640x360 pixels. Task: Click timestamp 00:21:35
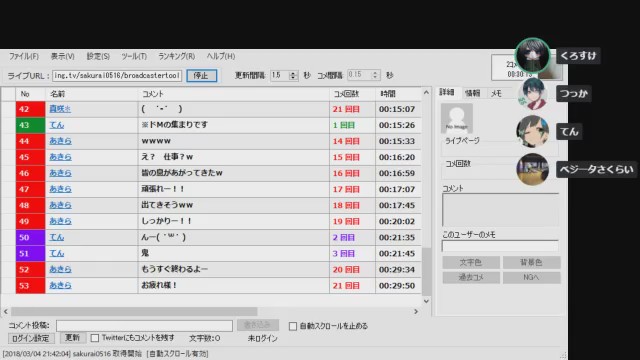[x=397, y=237]
